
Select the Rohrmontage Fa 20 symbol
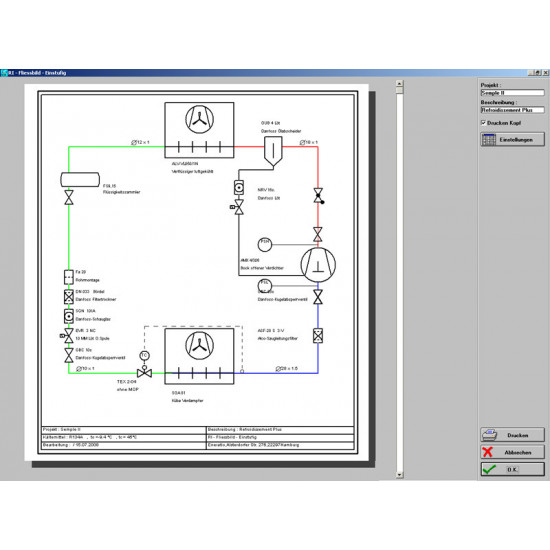(69, 277)
